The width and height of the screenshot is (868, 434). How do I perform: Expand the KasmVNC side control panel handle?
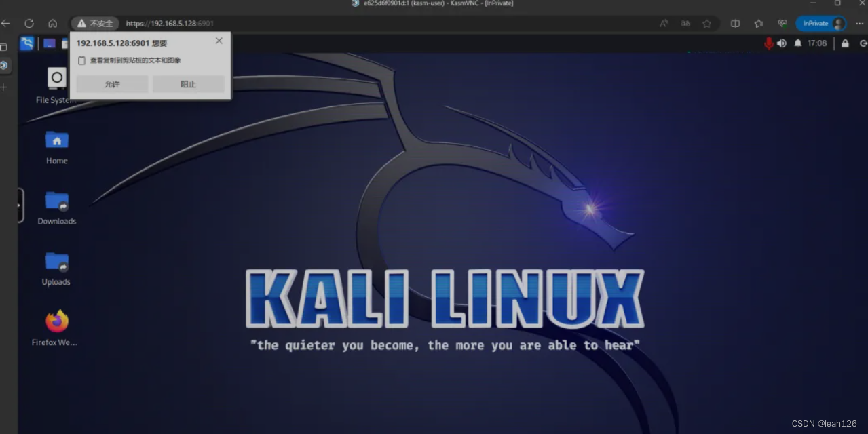pos(20,205)
